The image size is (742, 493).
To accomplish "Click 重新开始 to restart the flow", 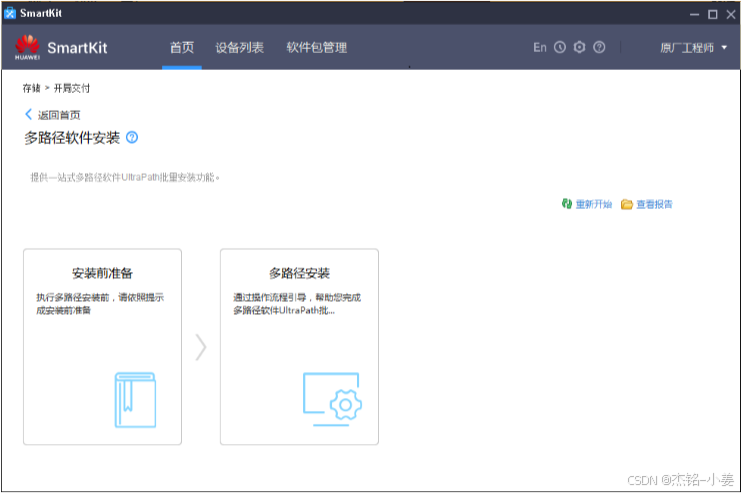I will (x=593, y=204).
